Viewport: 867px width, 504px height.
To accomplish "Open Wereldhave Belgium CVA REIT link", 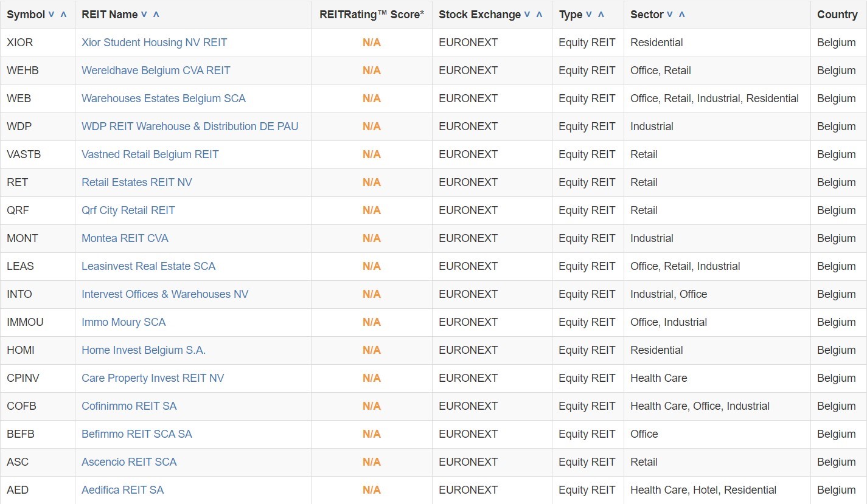I will (156, 71).
